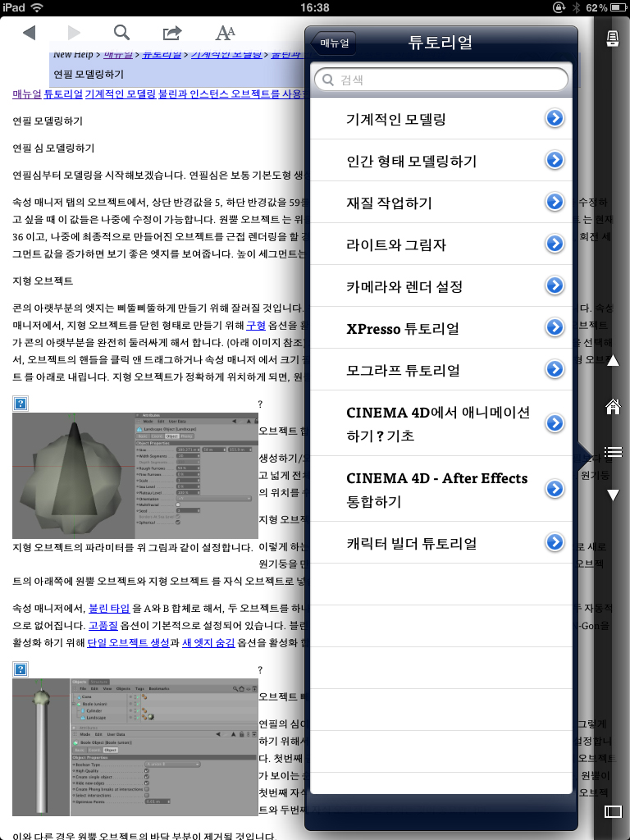
Task: Tap the Wi-Fi indicator in status bar
Action: pyautogui.click(x=37, y=7)
